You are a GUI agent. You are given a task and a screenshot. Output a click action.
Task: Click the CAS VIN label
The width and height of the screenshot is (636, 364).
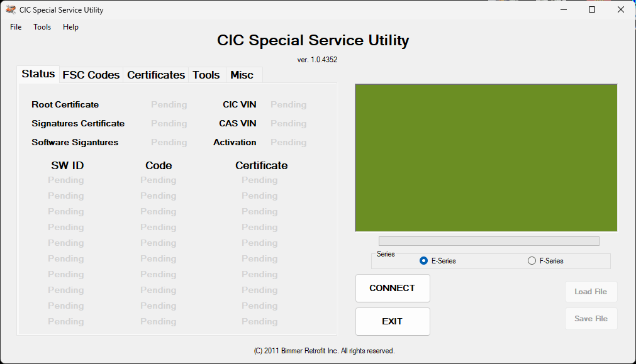[x=238, y=124]
